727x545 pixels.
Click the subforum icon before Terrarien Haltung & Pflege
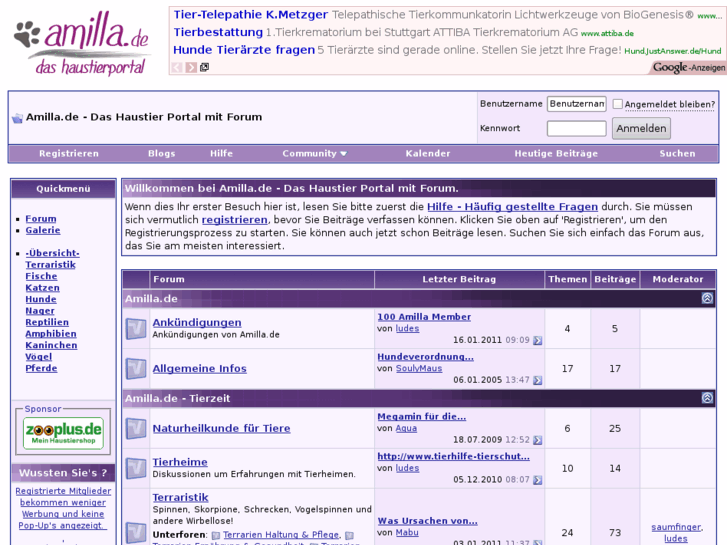pyautogui.click(x=216, y=535)
